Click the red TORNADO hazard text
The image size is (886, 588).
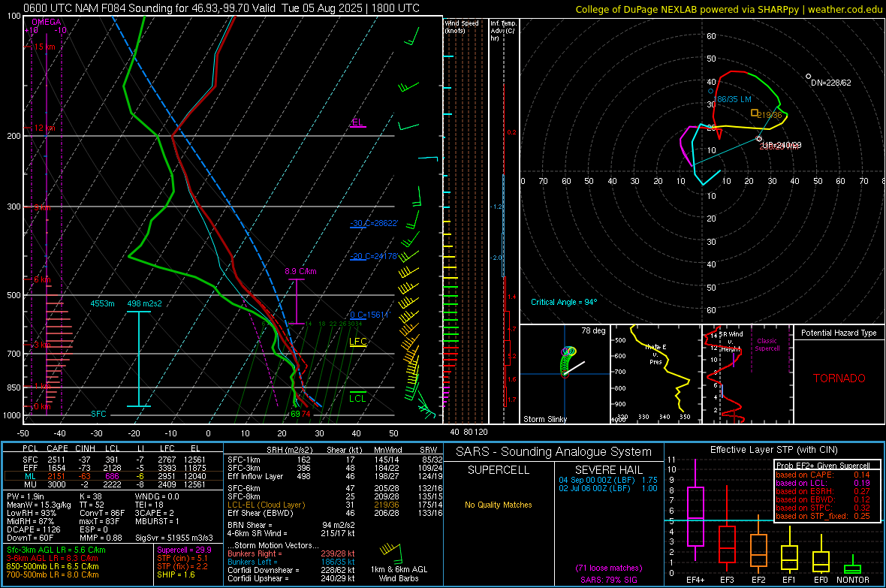coord(839,378)
